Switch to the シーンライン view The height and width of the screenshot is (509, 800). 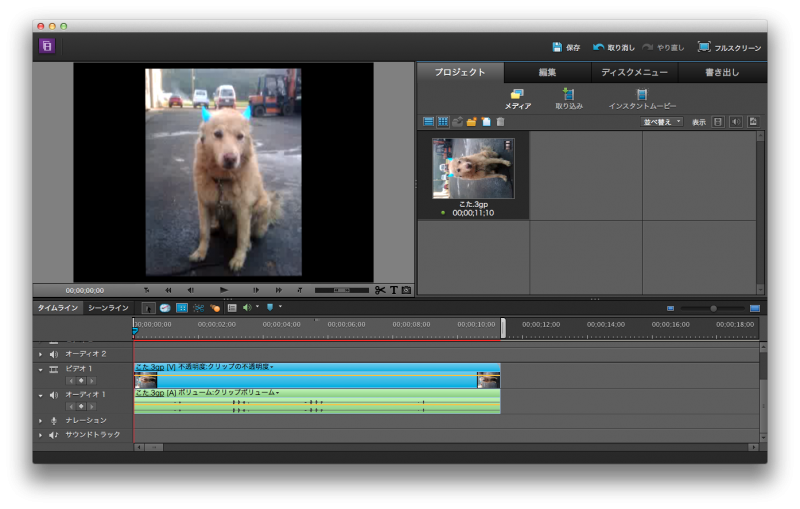click(x=108, y=308)
